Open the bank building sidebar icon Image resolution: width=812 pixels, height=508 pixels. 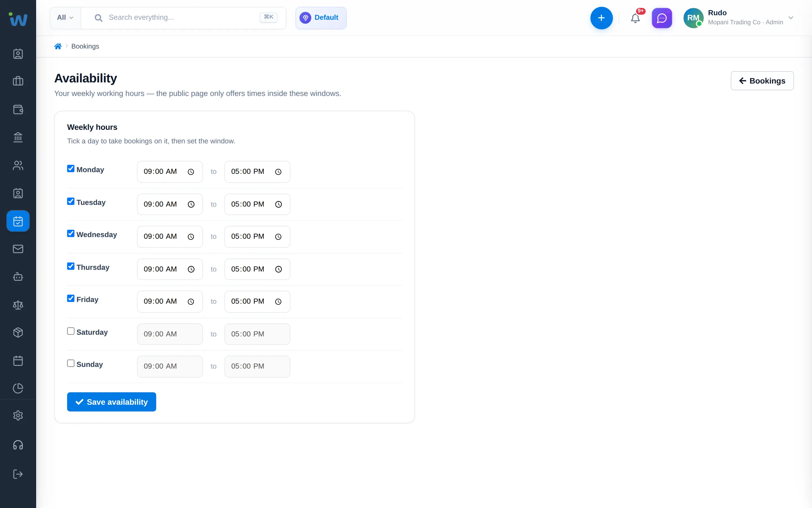click(x=18, y=137)
